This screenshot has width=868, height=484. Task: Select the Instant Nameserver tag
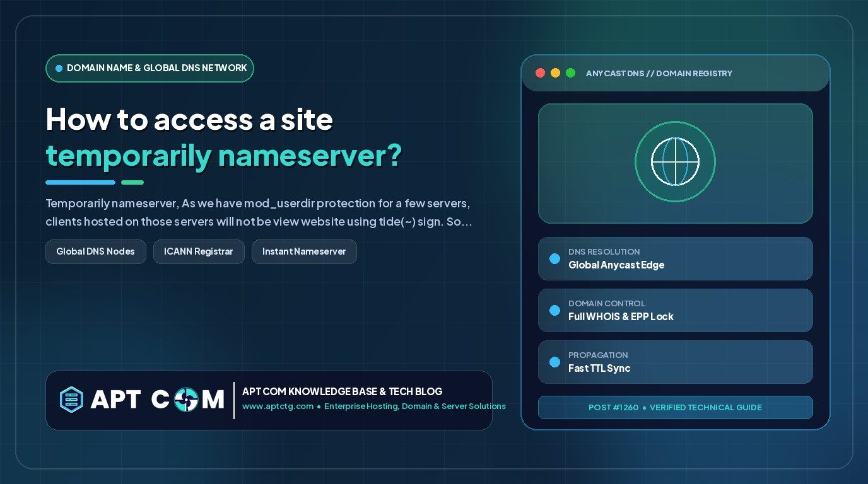(x=304, y=251)
